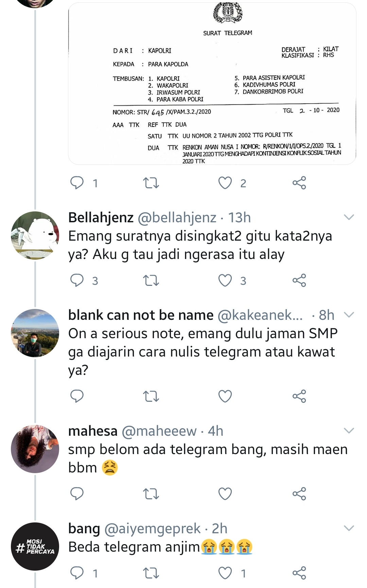
Task: Share mahesa's tweet about bbm
Action: click(x=299, y=494)
